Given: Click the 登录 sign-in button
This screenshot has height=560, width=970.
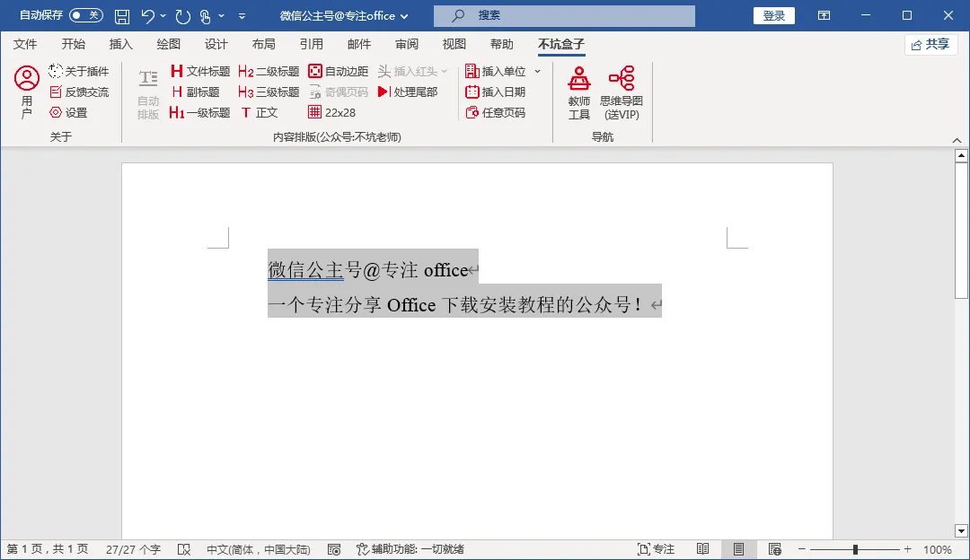Looking at the screenshot, I should pyautogui.click(x=774, y=15).
